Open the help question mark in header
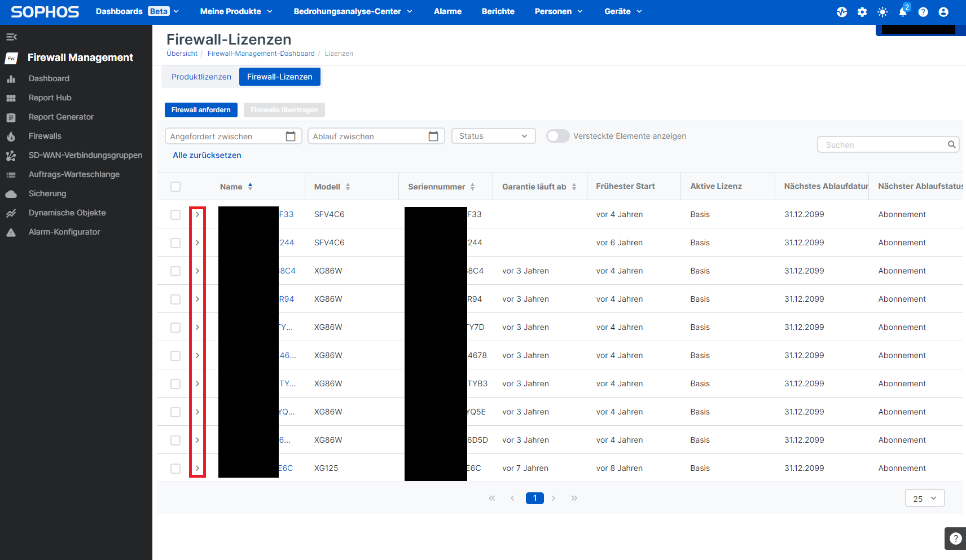Viewport: 966px width, 560px height. [x=923, y=12]
